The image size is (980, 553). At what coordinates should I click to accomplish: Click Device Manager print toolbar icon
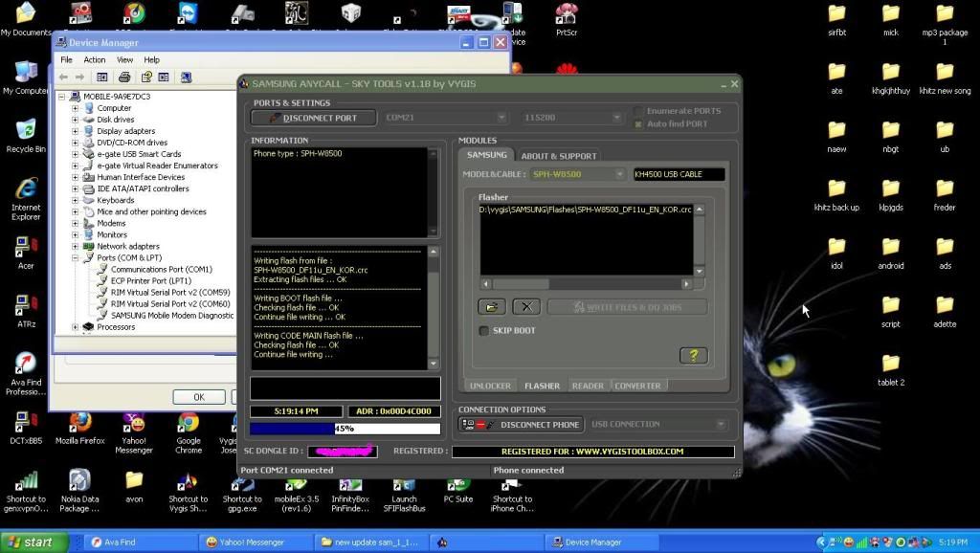[124, 77]
